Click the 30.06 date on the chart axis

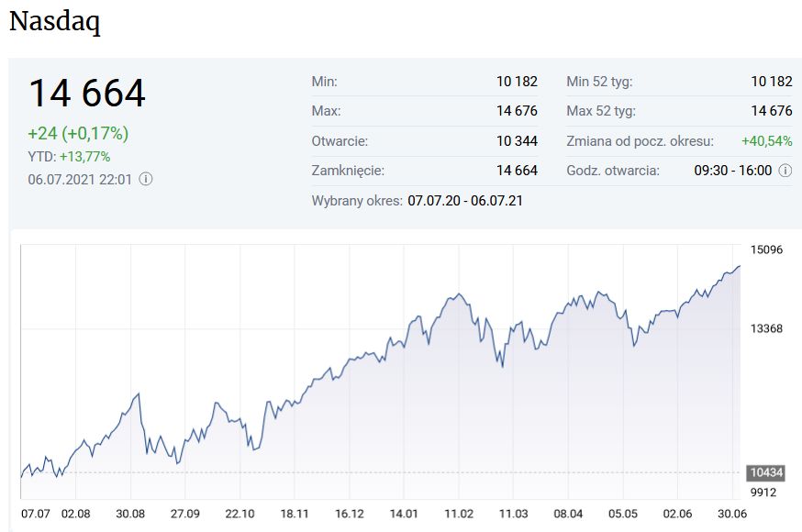click(730, 513)
